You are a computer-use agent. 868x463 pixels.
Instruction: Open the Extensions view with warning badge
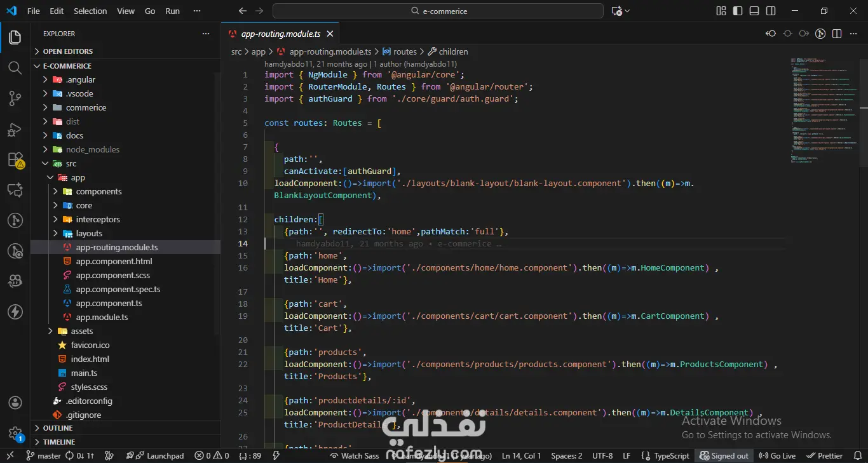point(15,159)
